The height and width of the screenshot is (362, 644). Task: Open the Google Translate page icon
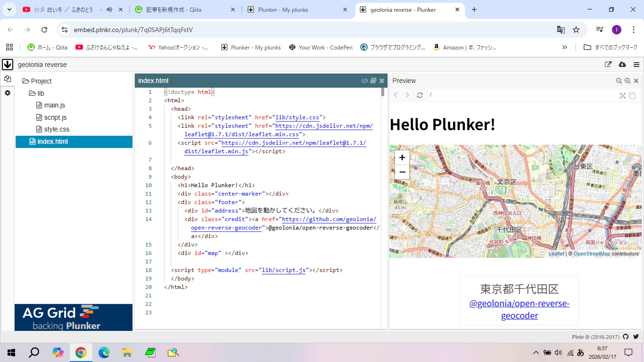(561, 30)
